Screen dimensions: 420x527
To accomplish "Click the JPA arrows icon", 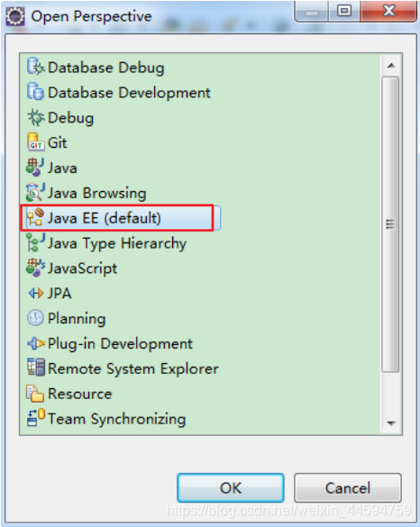I will (36, 293).
